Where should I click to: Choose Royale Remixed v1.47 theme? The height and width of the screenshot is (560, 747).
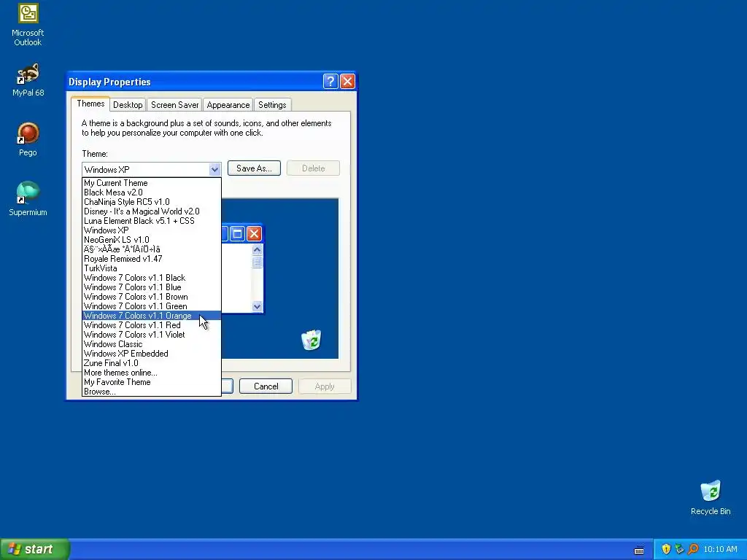click(x=152, y=259)
